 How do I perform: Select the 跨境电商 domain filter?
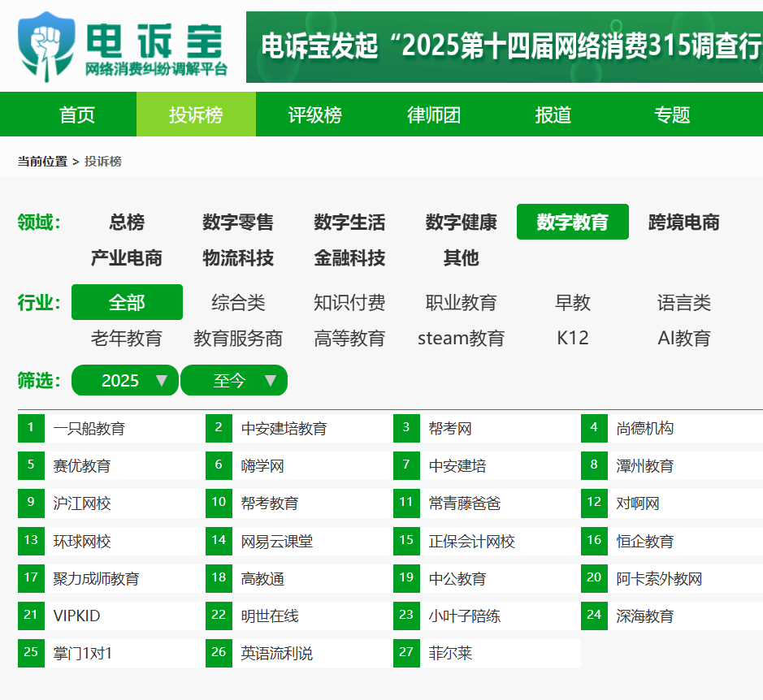point(684,222)
